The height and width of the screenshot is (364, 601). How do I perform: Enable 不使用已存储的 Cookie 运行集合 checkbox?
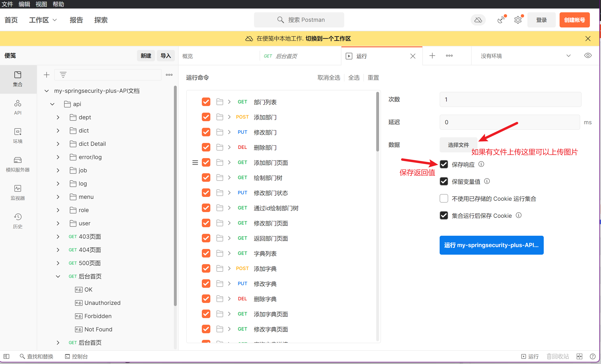click(444, 198)
